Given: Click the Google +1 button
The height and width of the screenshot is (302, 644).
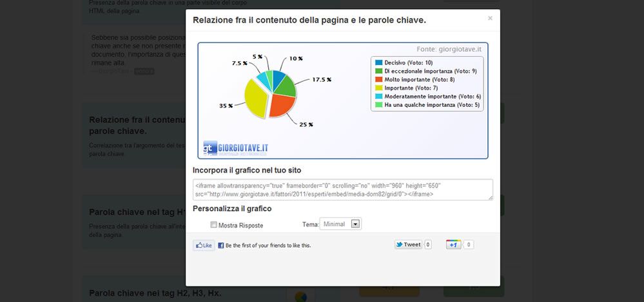Looking at the screenshot, I should pyautogui.click(x=454, y=245).
